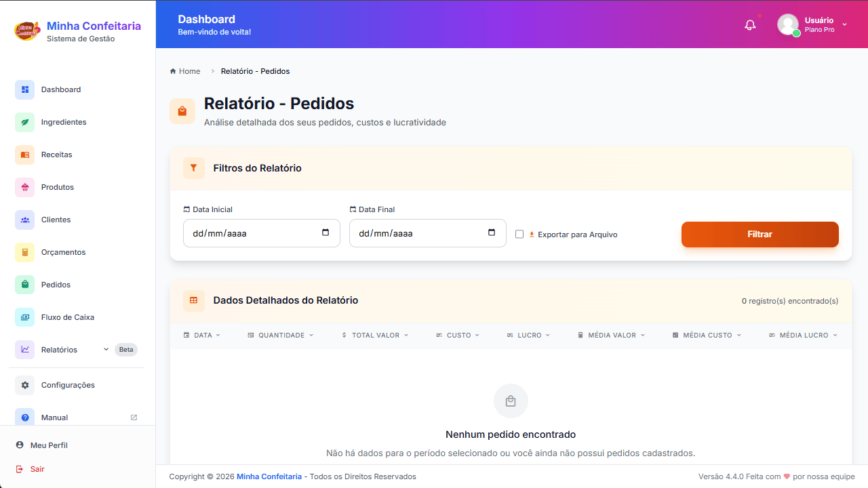Click the notification bell icon
This screenshot has height=488, width=868.
coord(750,25)
